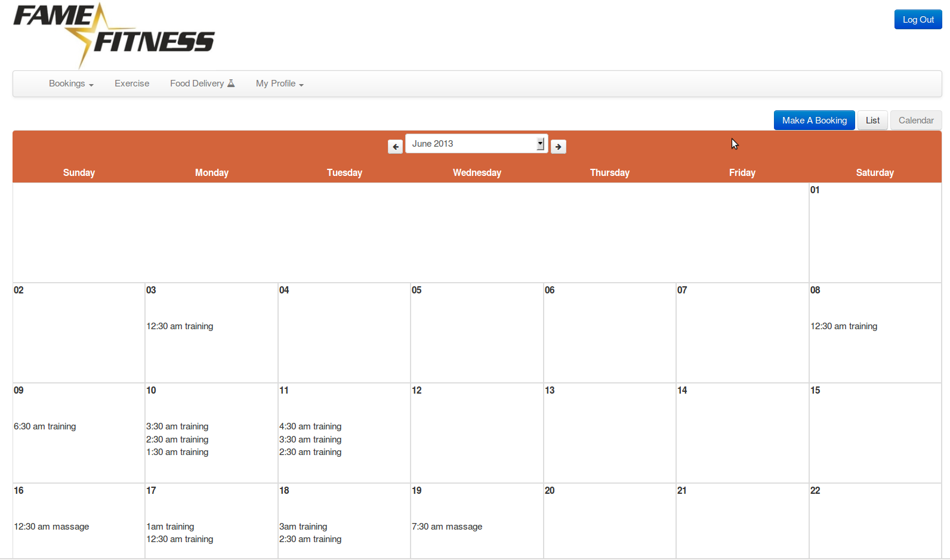The height and width of the screenshot is (560, 950).
Task: Switch to List view
Action: [872, 120]
